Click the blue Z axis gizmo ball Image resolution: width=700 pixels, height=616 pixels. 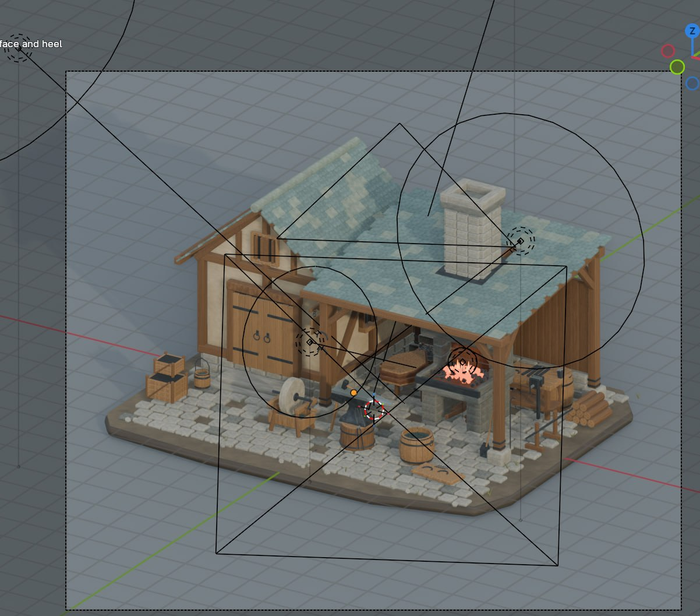691,31
